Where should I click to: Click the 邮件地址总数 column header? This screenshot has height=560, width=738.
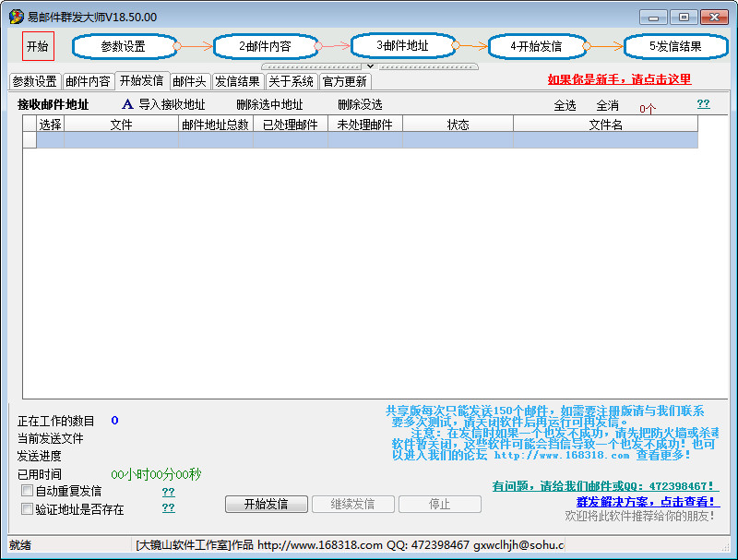(216, 125)
